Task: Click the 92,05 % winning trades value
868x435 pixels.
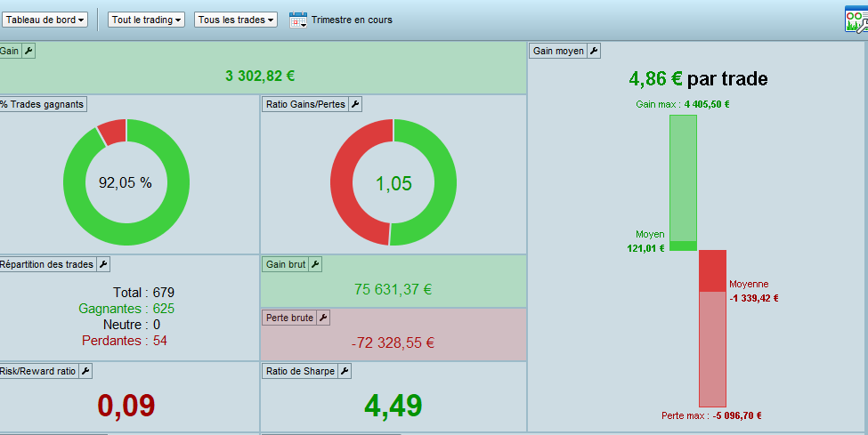Action: 126,182
